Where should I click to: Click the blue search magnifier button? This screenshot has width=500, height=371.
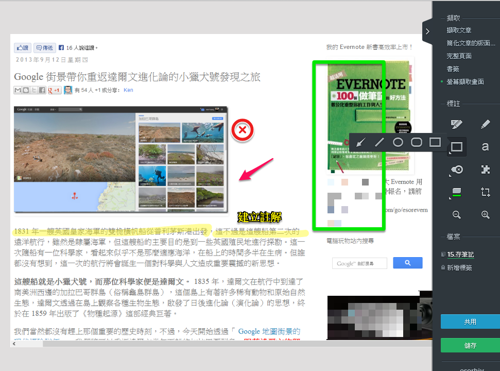(408, 263)
